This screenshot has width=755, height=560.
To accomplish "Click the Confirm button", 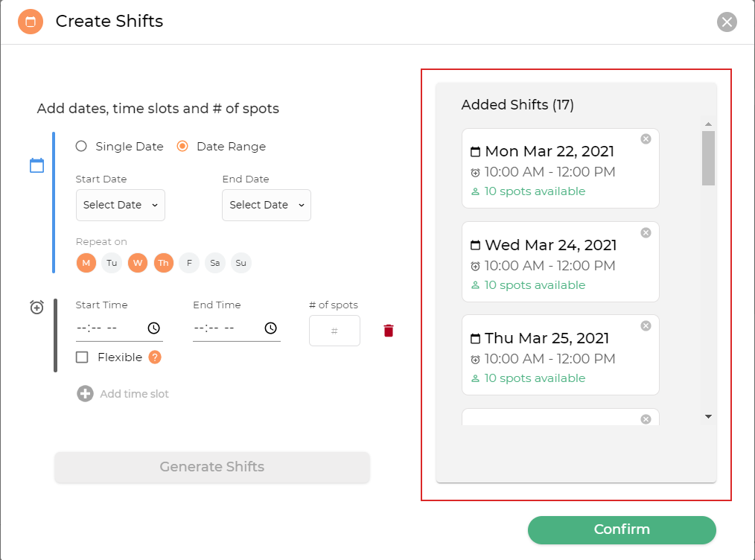I will (x=622, y=530).
